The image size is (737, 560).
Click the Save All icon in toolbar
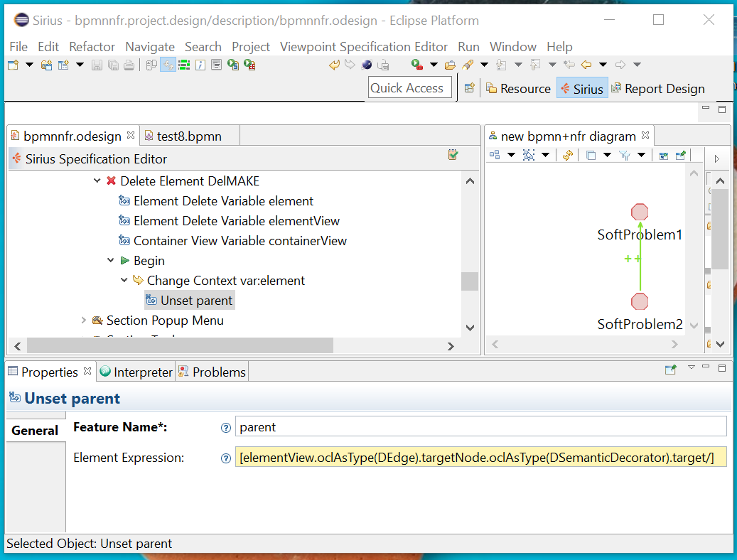coord(113,65)
